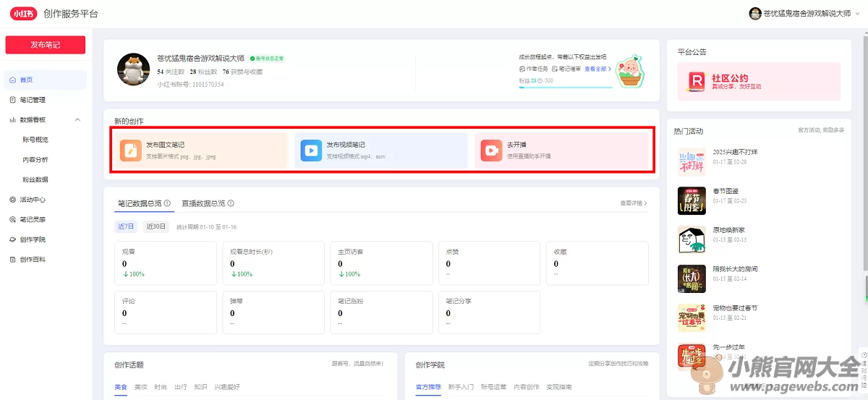Expand 查看全部 arrow in growth card

pos(609,69)
